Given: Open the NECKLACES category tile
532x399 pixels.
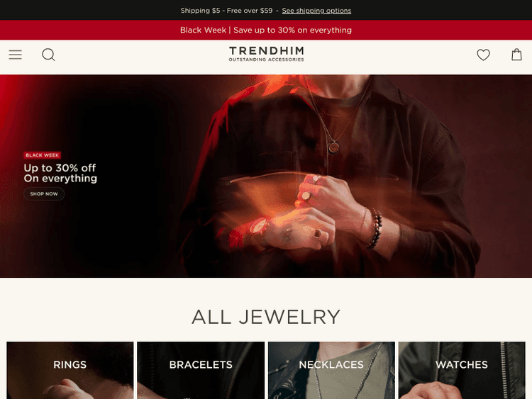Looking at the screenshot, I should click(x=331, y=370).
